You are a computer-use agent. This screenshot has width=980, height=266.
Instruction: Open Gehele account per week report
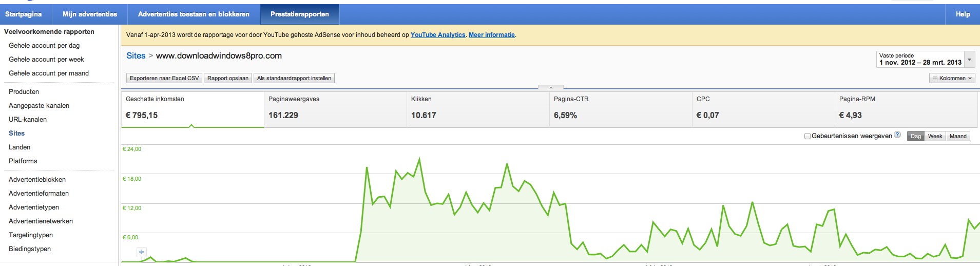tap(46, 59)
